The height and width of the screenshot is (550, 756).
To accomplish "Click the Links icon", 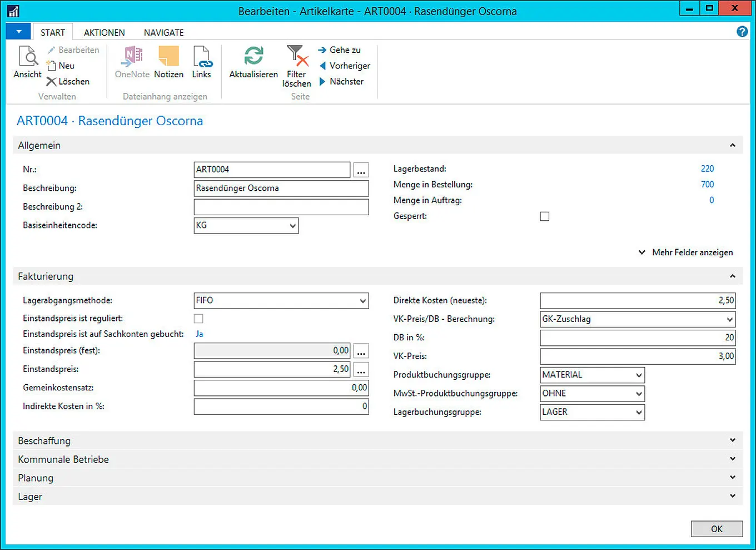I will (x=201, y=57).
